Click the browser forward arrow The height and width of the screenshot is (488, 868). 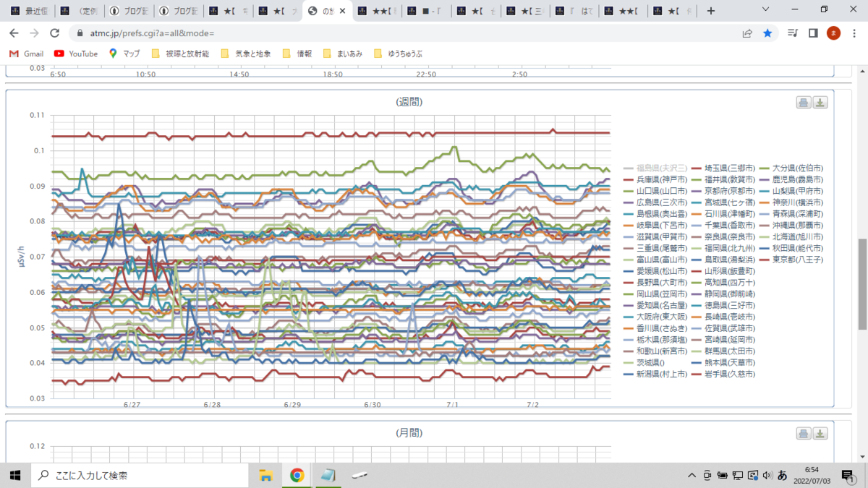click(x=34, y=33)
